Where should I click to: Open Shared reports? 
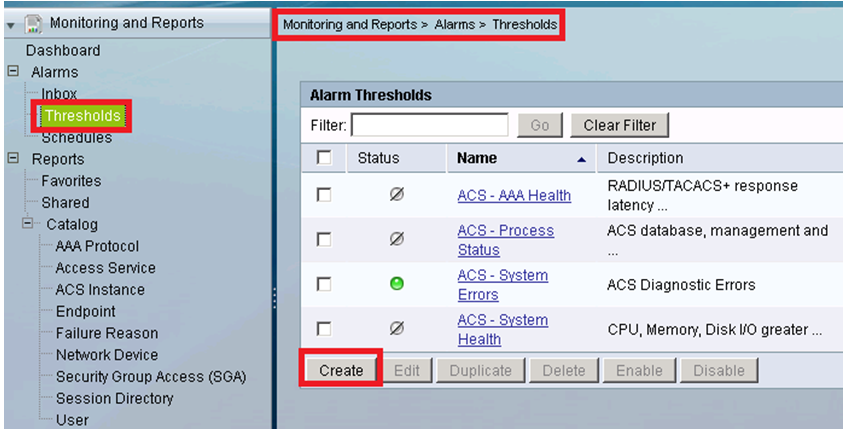point(65,203)
